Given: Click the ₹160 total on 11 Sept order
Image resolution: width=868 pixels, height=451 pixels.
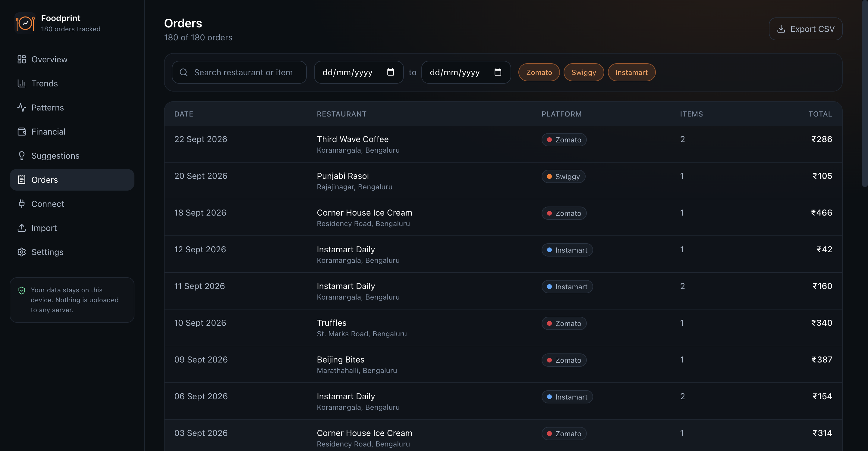Looking at the screenshot, I should click(822, 286).
